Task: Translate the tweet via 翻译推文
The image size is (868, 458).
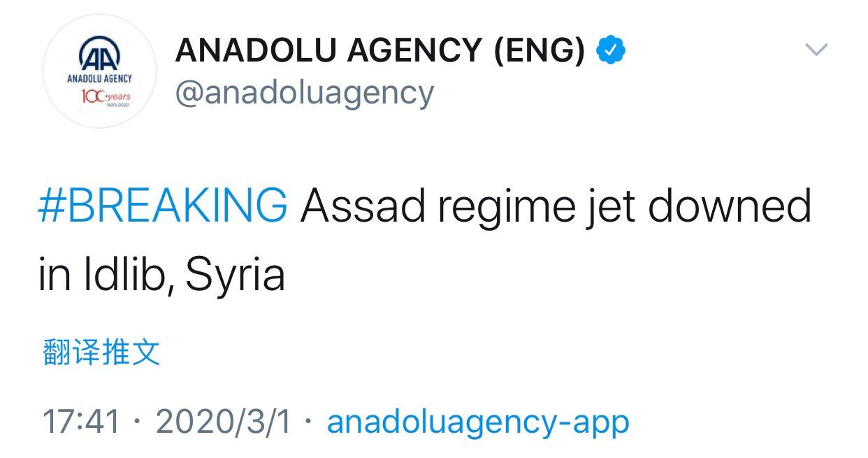Action: click(101, 352)
